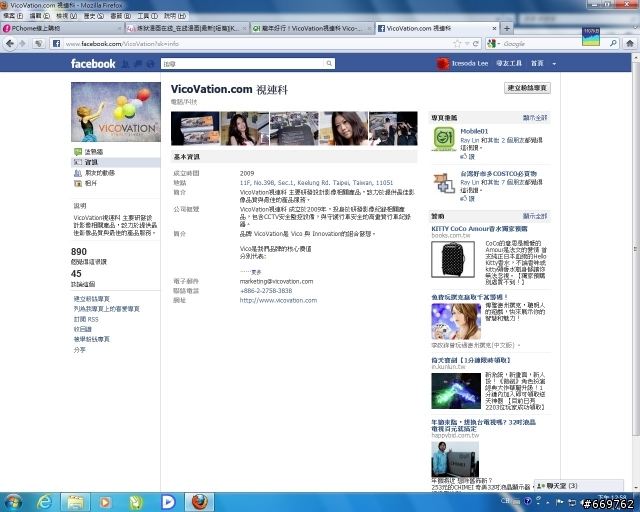Open first item in Firefox menu bar

click(x=13, y=16)
